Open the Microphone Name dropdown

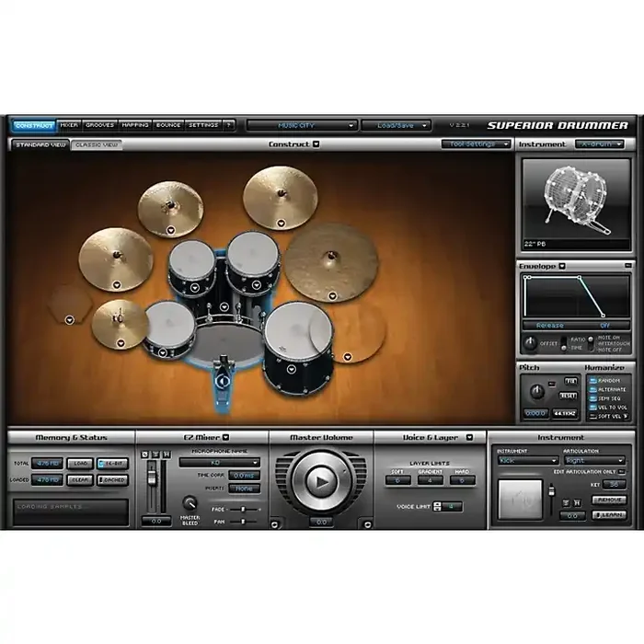219,463
